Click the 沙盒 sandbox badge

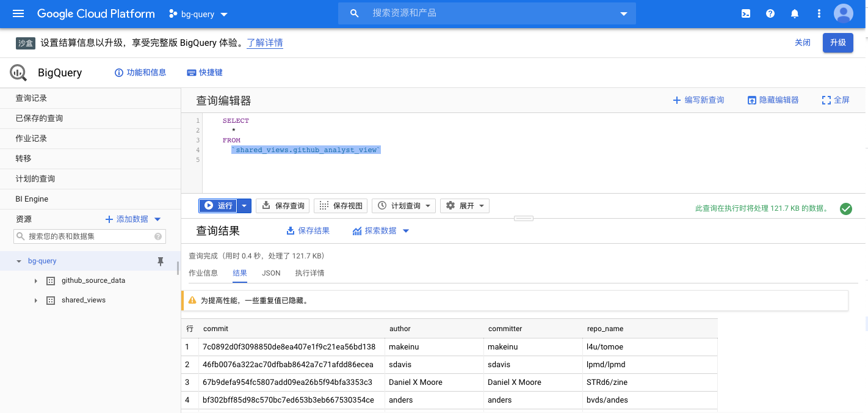pos(26,43)
